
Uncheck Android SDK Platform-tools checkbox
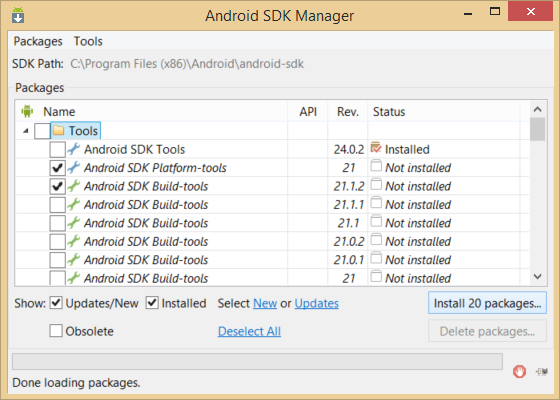[58, 168]
